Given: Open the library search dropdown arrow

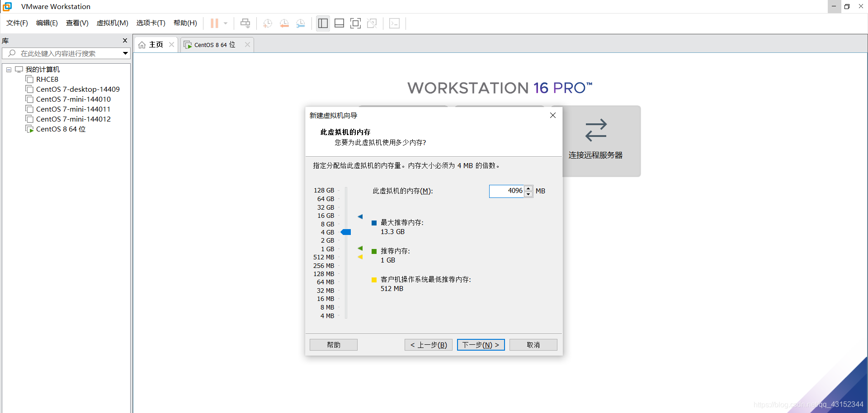Looking at the screenshot, I should pos(125,53).
